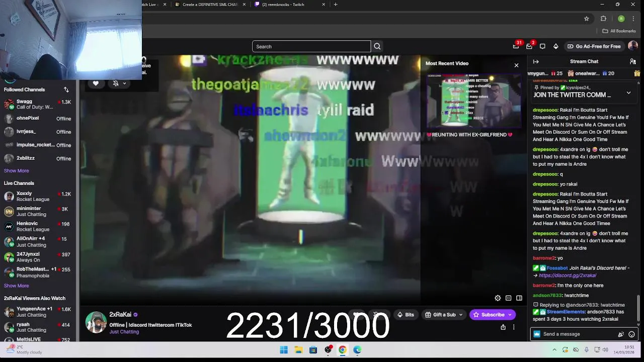Open whispers speech bubble icon
Image resolution: width=644 pixels, height=362 pixels.
click(x=542, y=46)
